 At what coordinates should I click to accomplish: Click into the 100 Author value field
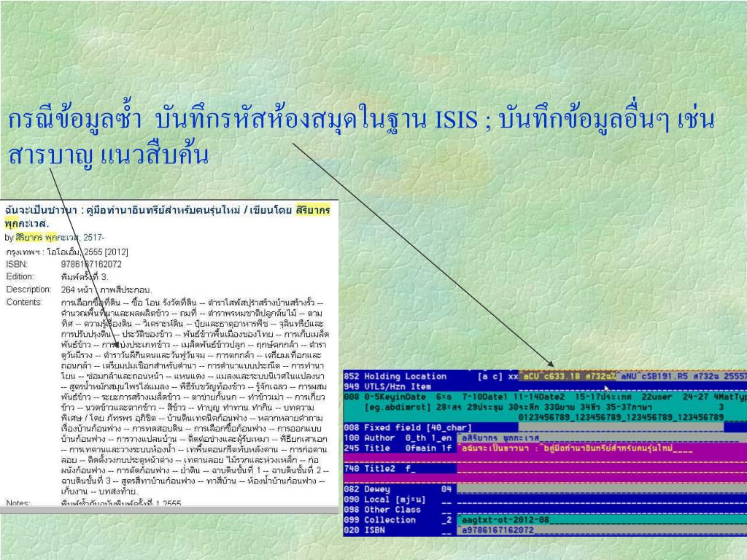click(x=602, y=437)
